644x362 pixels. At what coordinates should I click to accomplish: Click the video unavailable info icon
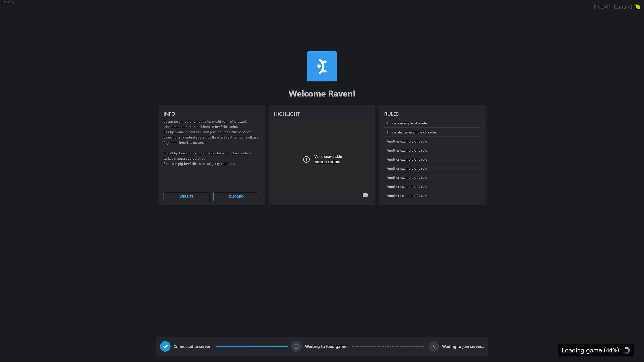pyautogui.click(x=306, y=159)
